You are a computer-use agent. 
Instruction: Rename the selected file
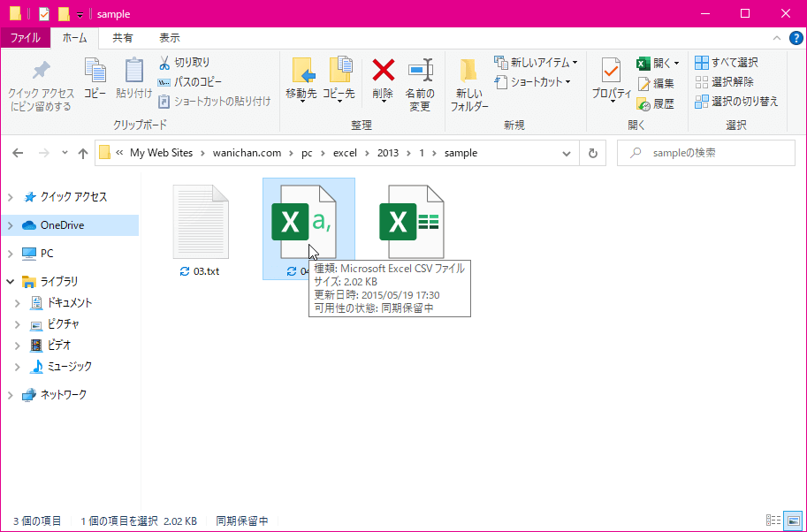[420, 85]
